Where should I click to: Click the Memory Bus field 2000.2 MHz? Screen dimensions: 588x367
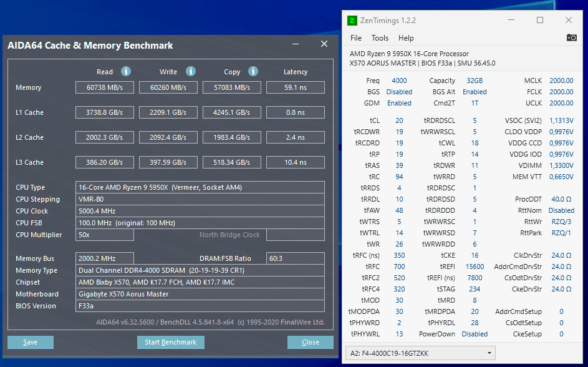[x=105, y=258]
